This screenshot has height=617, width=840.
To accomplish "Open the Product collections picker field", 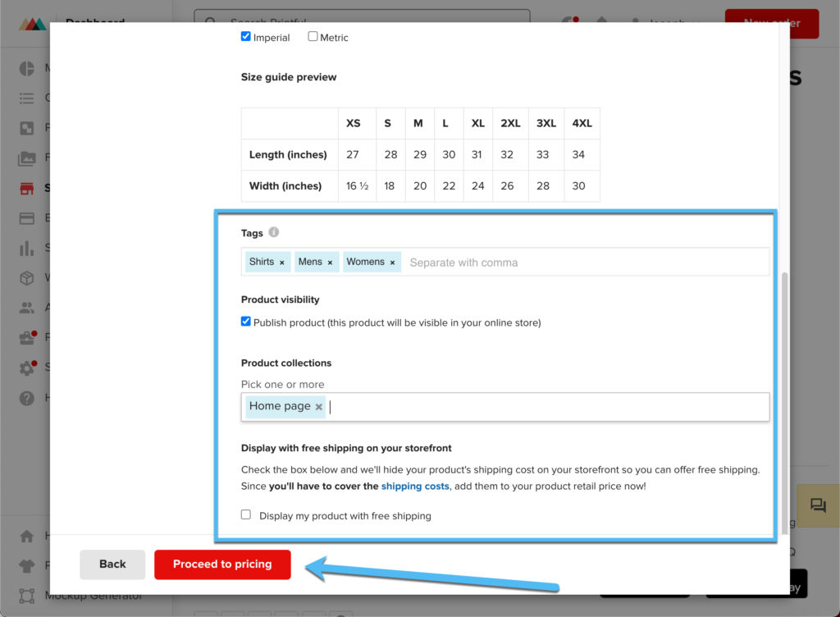I will (541, 407).
